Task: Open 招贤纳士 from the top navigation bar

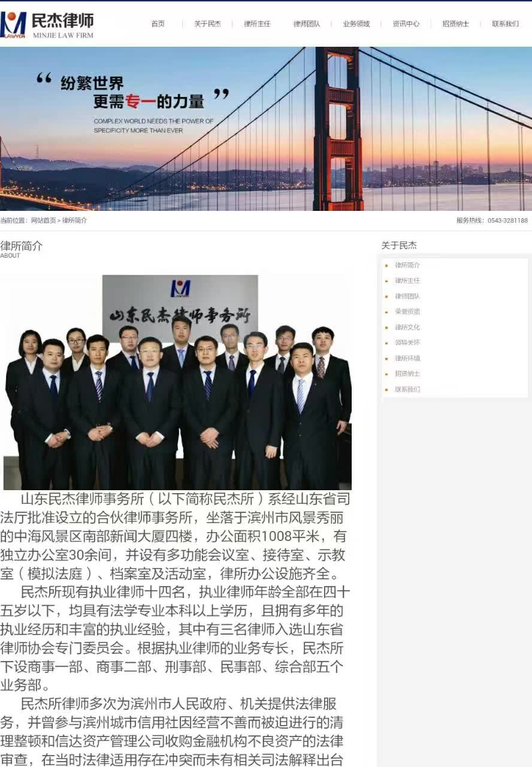Action: point(456,24)
